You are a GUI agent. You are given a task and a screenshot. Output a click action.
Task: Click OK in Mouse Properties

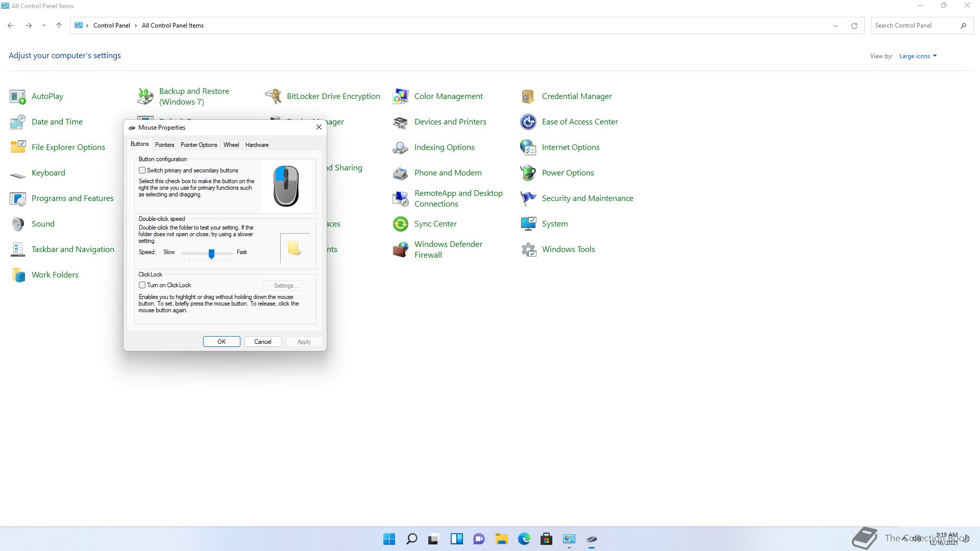222,342
